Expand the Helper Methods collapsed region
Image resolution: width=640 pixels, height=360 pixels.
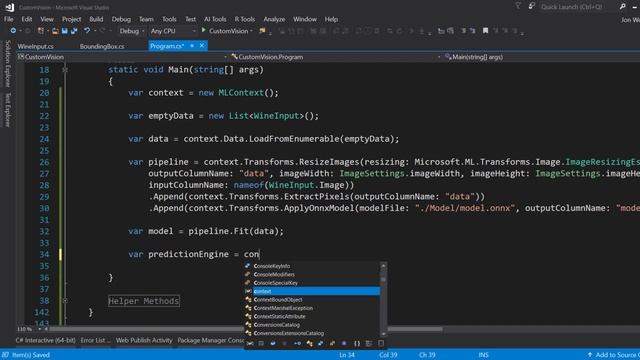pyautogui.click(x=65, y=301)
